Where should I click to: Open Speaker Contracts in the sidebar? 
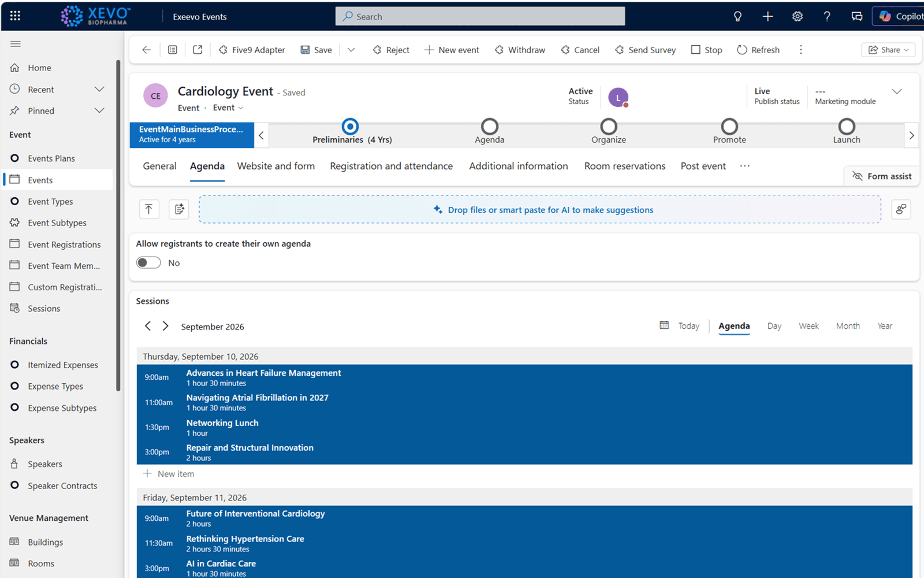point(62,486)
